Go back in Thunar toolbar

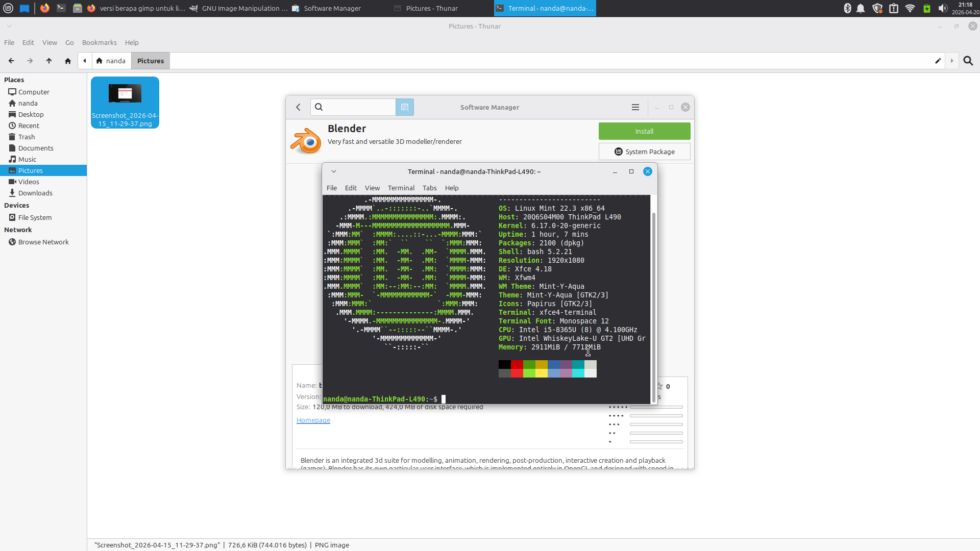point(11,61)
